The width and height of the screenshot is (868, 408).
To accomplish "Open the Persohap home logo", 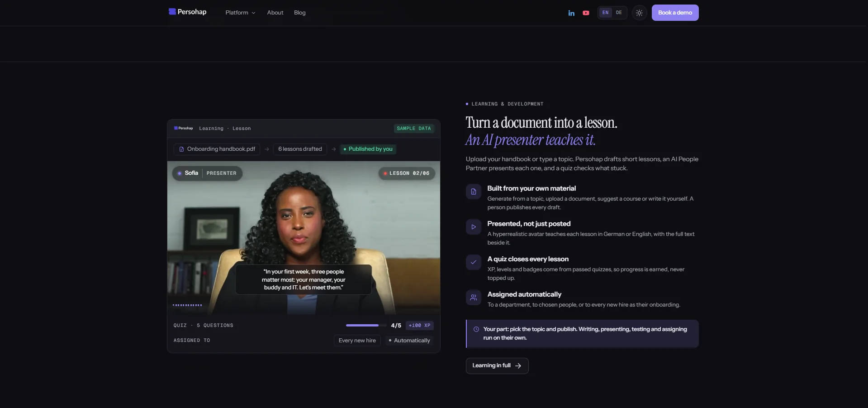I will (187, 12).
